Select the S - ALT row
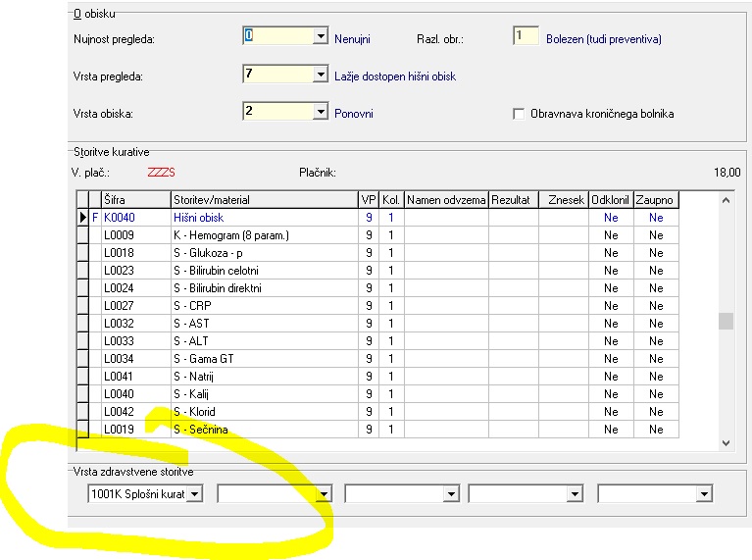 point(377,341)
